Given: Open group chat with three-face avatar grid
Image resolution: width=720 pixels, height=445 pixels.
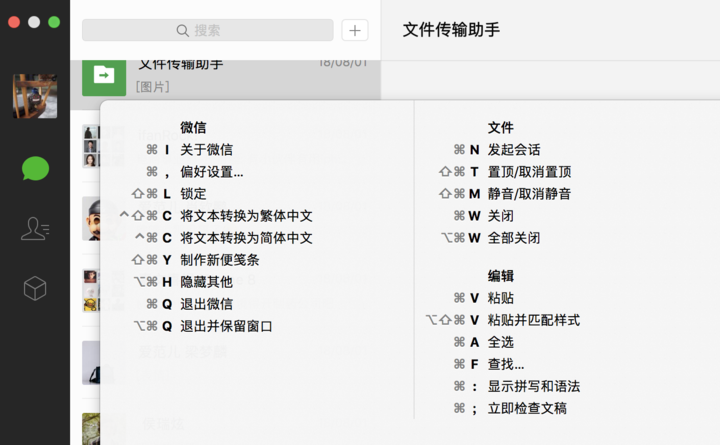Looking at the screenshot, I should click(x=91, y=146).
